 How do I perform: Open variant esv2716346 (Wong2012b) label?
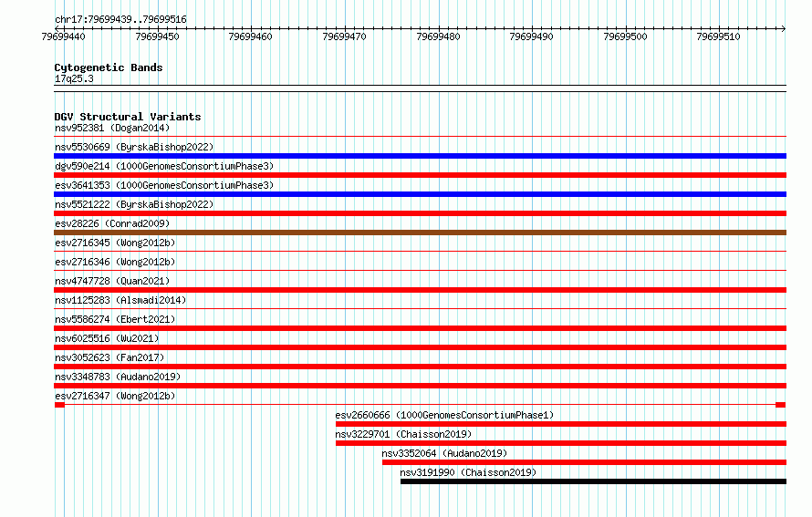pyautogui.click(x=115, y=262)
